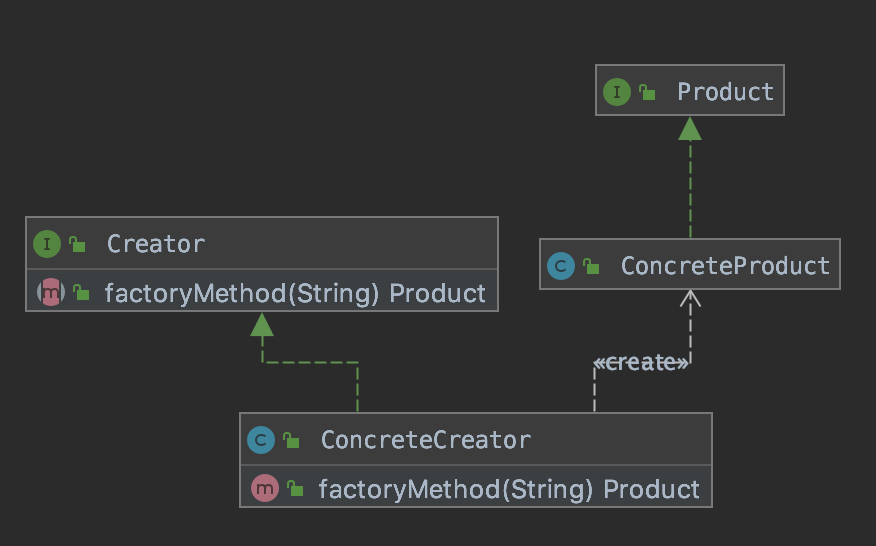Viewport: 876px width, 546px height.
Task: Click the «create» dependency edge label
Action: [640, 363]
